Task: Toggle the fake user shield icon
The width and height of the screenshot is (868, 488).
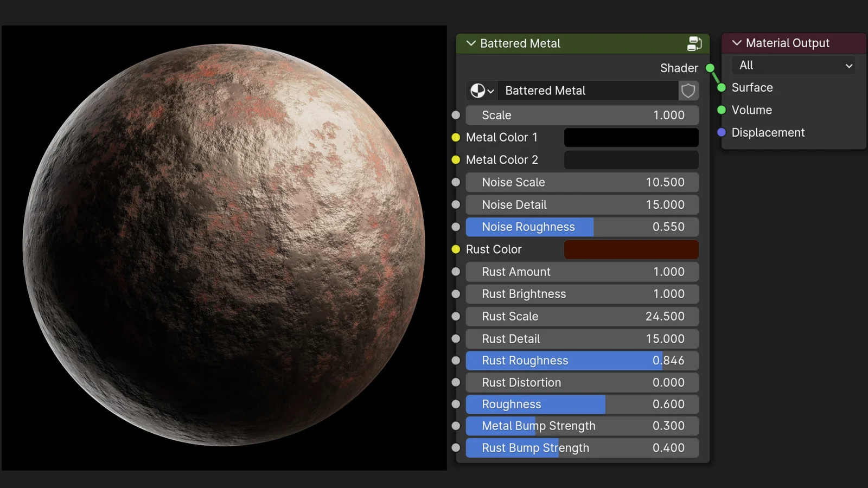Action: 688,91
